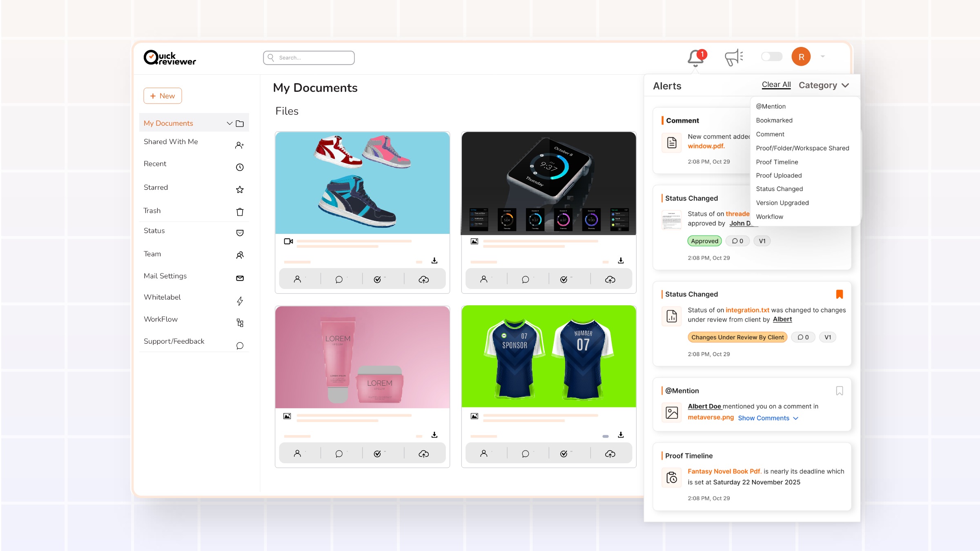Click the cloud upload icon on jersey card
Image resolution: width=980 pixels, height=551 pixels.
(x=610, y=453)
